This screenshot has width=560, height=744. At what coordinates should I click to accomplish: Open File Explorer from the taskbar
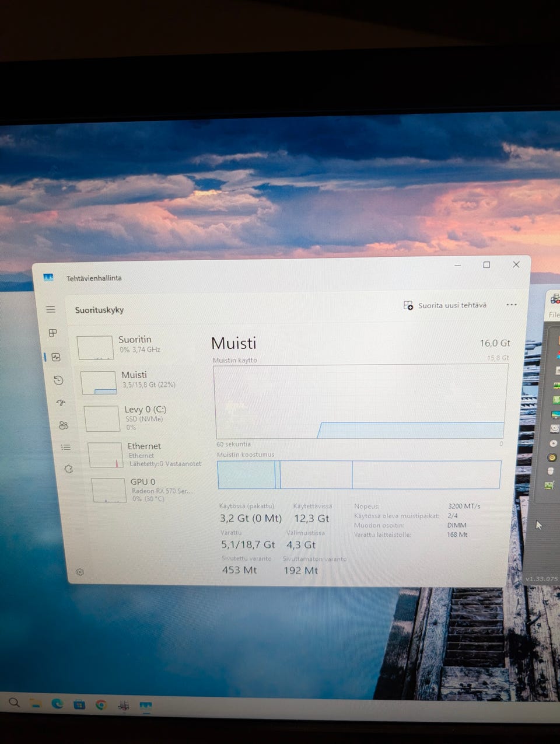[36, 704]
